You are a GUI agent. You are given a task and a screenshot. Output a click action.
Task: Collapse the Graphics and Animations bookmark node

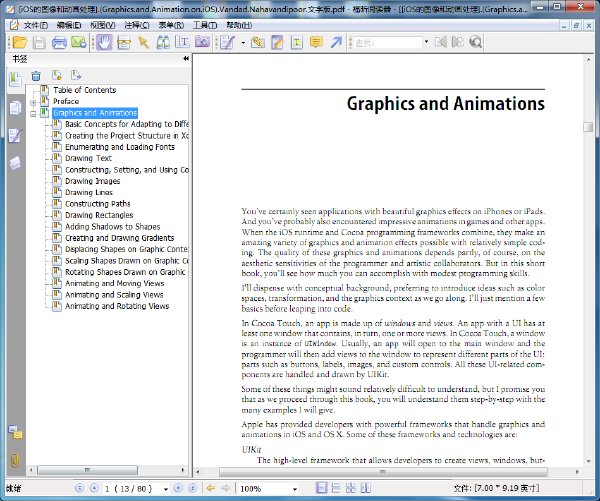pyautogui.click(x=33, y=114)
